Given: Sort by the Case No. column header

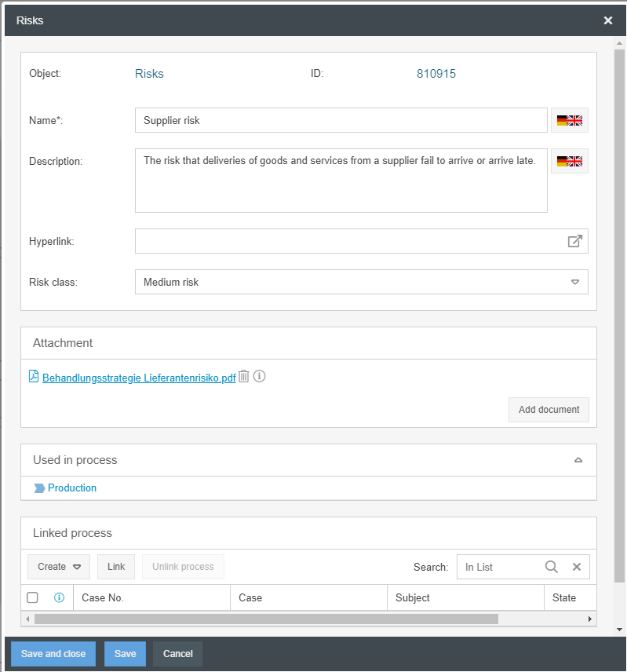Looking at the screenshot, I should point(103,598).
